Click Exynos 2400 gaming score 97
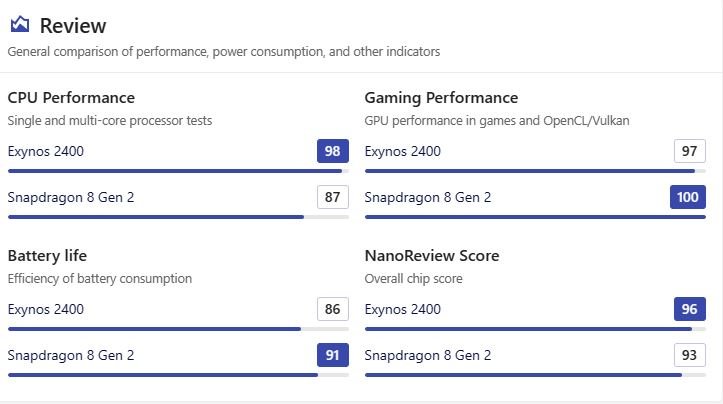The width and height of the screenshot is (723, 404). point(690,151)
